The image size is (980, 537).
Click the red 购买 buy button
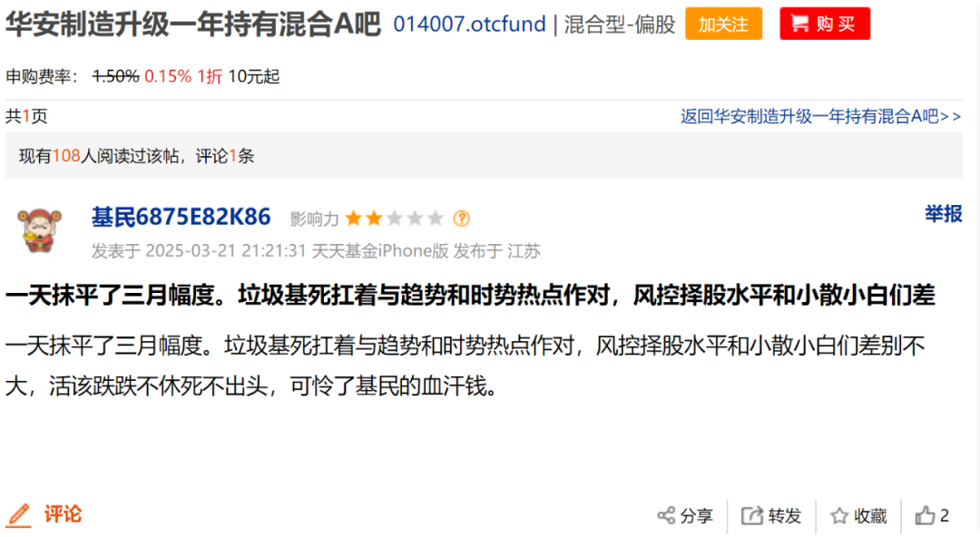pos(825,24)
